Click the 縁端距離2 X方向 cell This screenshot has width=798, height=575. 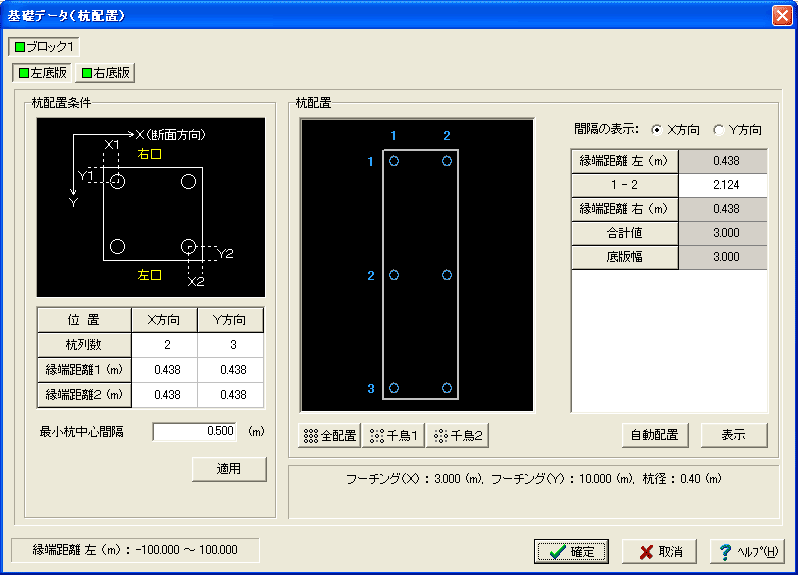click(x=164, y=395)
